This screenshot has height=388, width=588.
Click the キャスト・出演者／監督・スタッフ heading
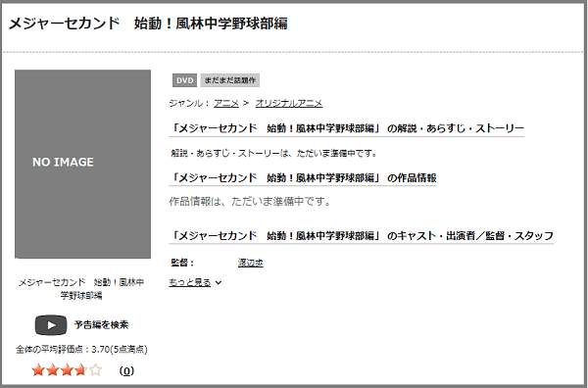[361, 236]
